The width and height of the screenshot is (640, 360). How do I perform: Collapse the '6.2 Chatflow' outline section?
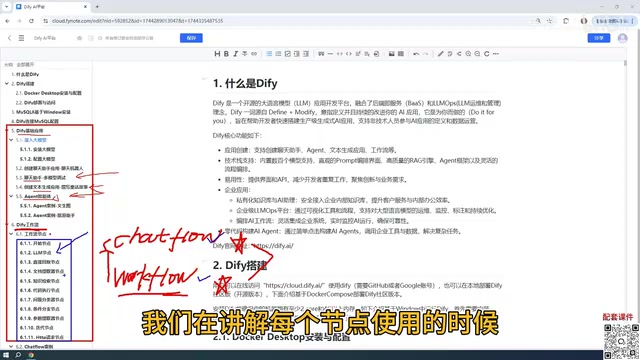tap(11, 347)
